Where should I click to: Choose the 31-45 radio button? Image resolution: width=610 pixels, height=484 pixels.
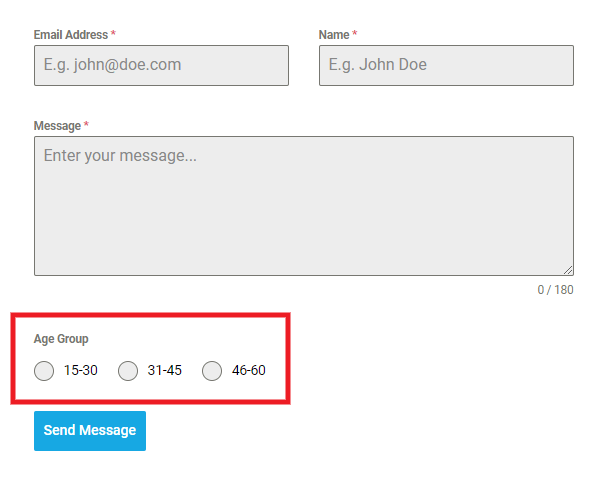[128, 371]
